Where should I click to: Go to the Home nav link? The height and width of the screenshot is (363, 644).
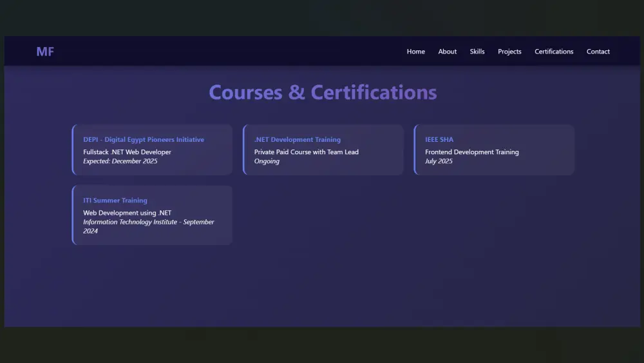pos(415,52)
